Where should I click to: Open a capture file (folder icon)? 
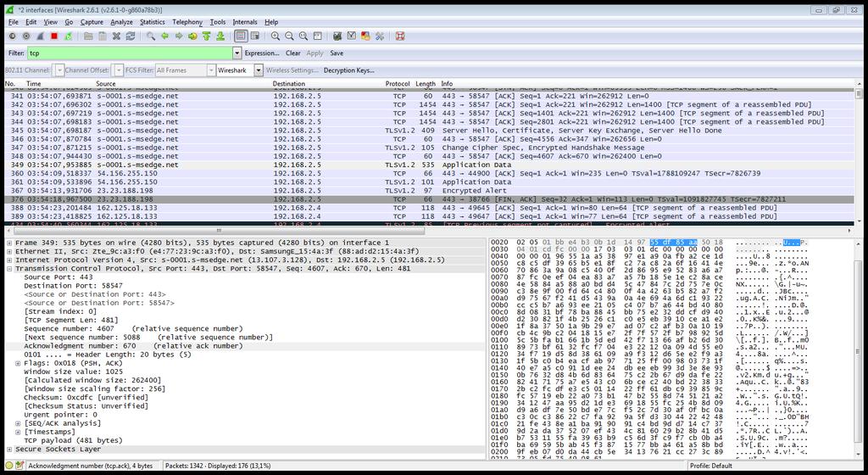coord(88,36)
